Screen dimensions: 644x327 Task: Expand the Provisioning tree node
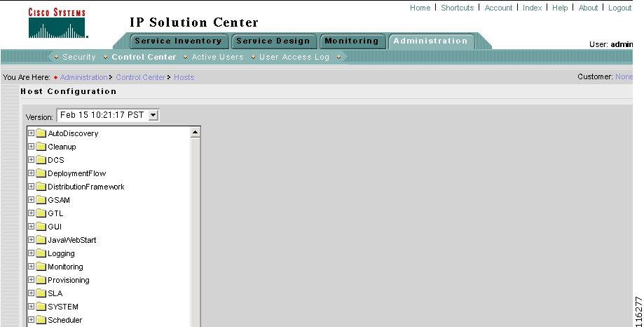[31, 279]
